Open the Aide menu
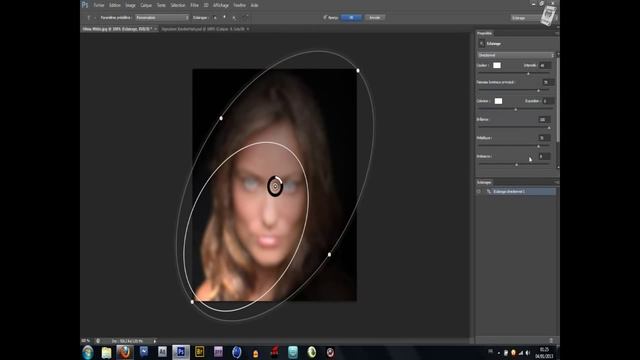The height and width of the screenshot is (360, 640). click(254, 5)
